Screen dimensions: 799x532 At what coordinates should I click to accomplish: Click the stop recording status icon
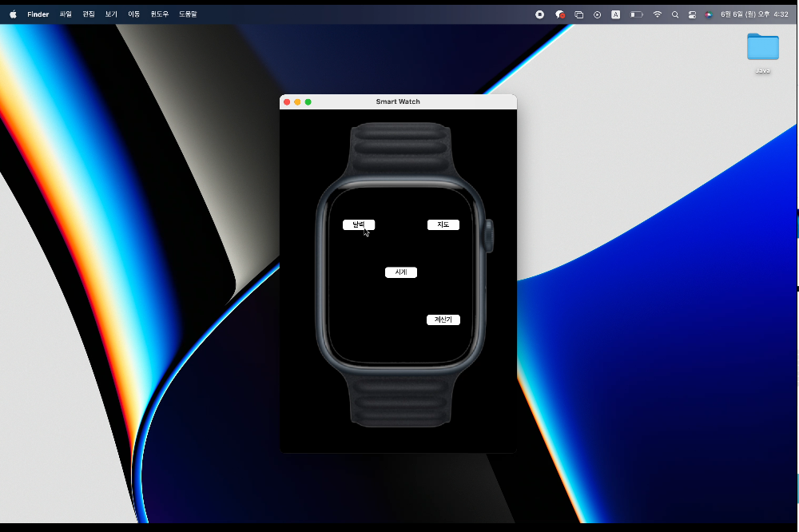pyautogui.click(x=539, y=14)
